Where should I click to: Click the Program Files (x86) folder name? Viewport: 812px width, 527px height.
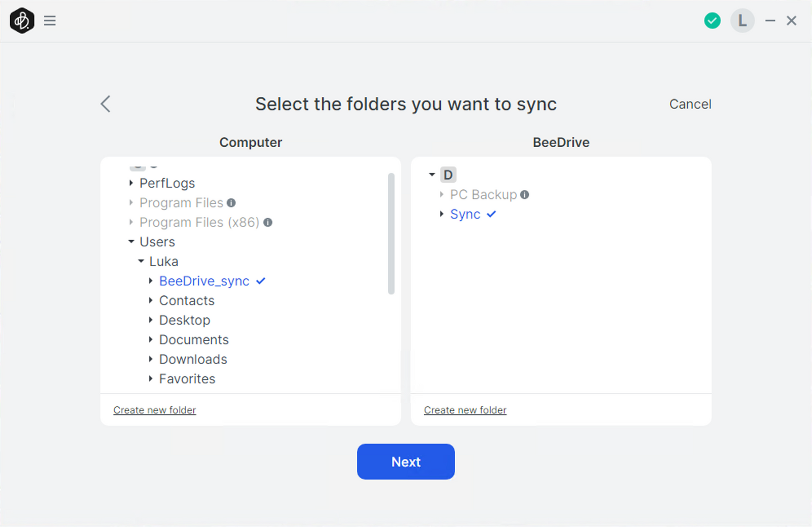(x=199, y=222)
